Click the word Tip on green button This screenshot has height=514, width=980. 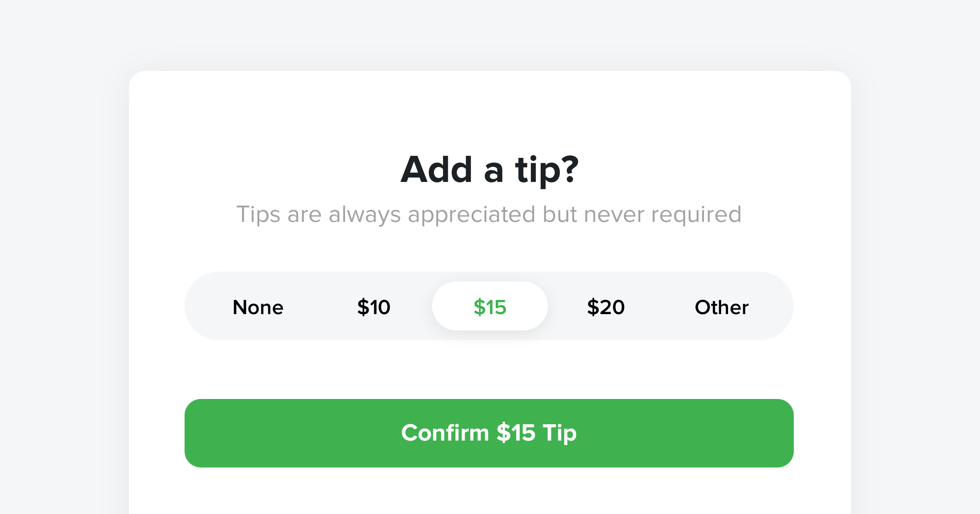pos(560,433)
